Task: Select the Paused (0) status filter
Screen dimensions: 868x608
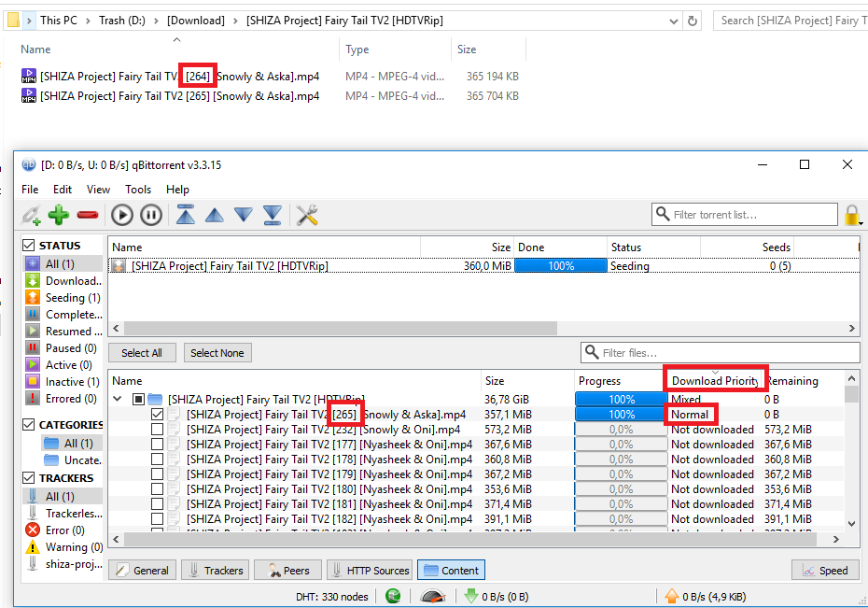Action: click(62, 348)
